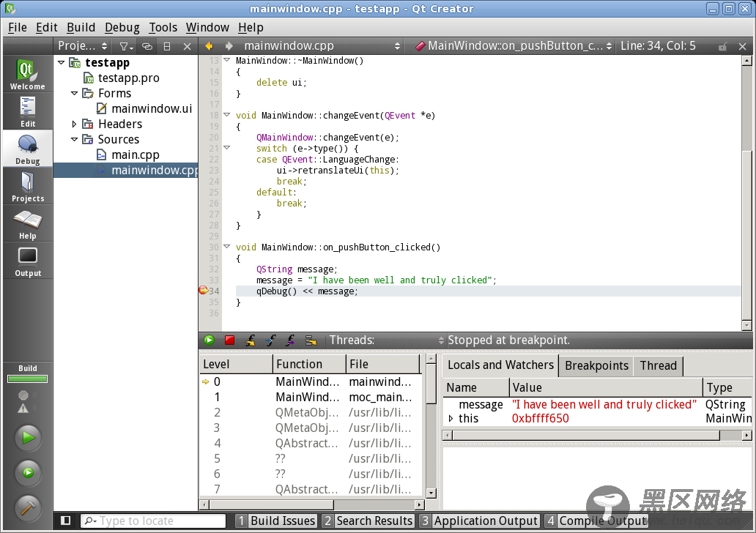
Task: Toggle synchronize with editor link icon
Action: click(147, 46)
